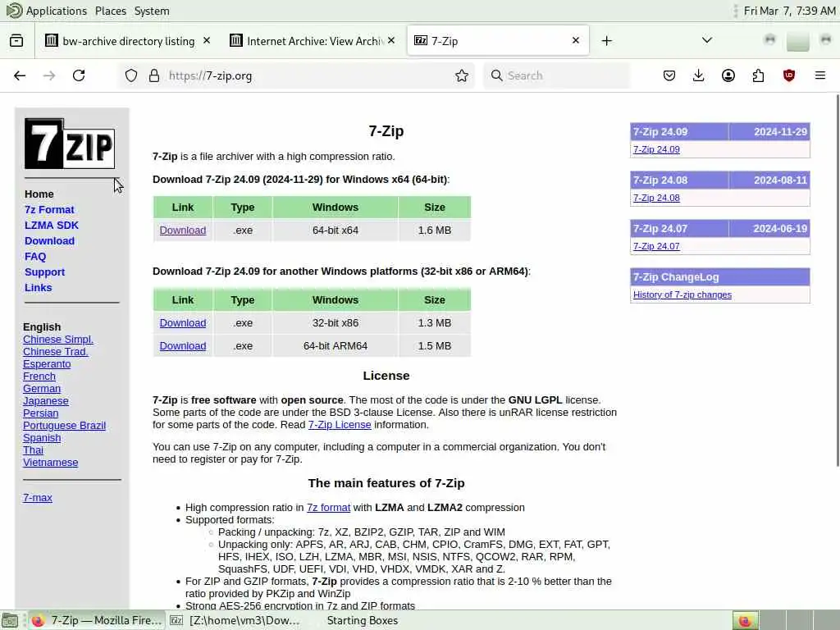The height and width of the screenshot is (630, 840).
Task: Switch to bw-archive directory listing tab
Action: tap(127, 41)
